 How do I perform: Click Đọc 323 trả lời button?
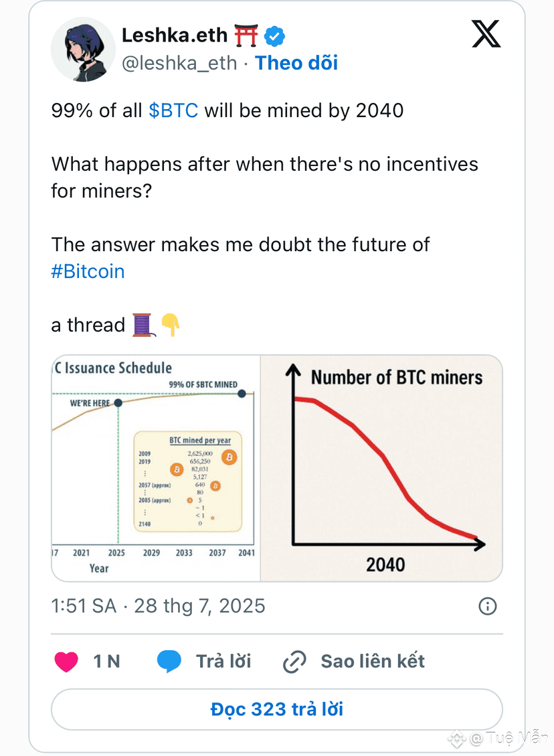point(277,709)
